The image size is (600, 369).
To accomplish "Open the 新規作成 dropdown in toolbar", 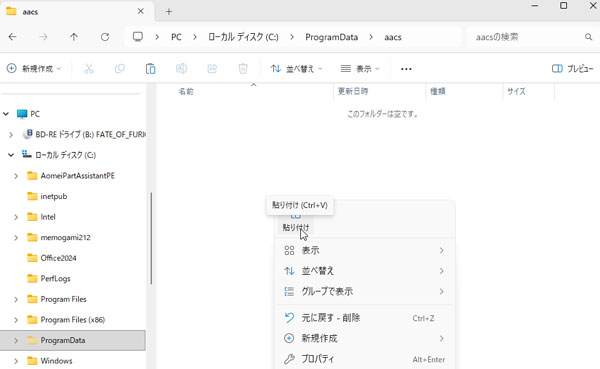I will 34,69.
